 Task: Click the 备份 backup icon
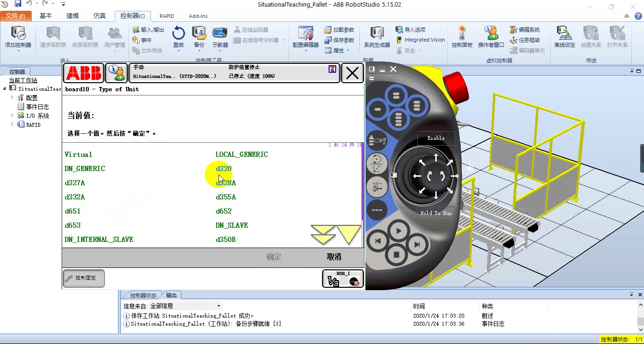pos(199,33)
